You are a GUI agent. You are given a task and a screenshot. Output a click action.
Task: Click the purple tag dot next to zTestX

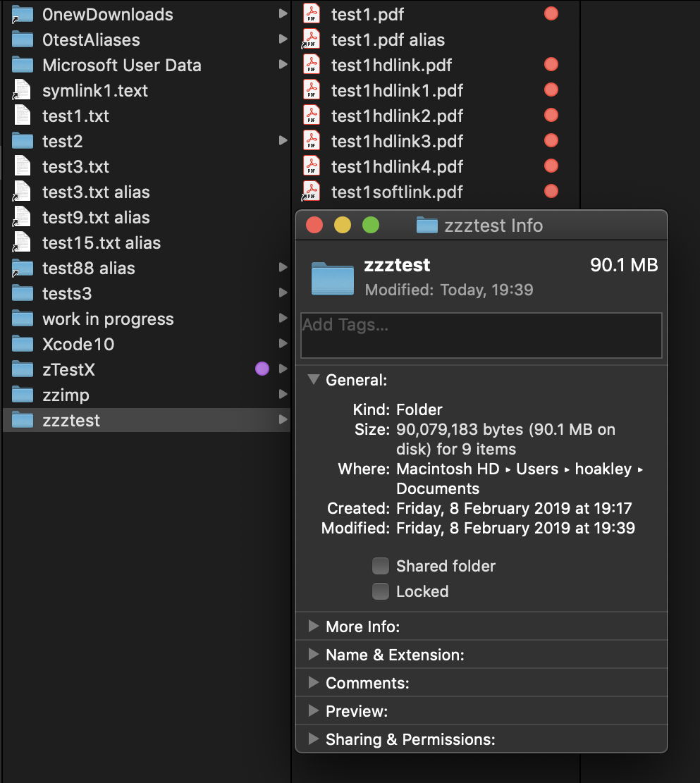[x=262, y=369]
